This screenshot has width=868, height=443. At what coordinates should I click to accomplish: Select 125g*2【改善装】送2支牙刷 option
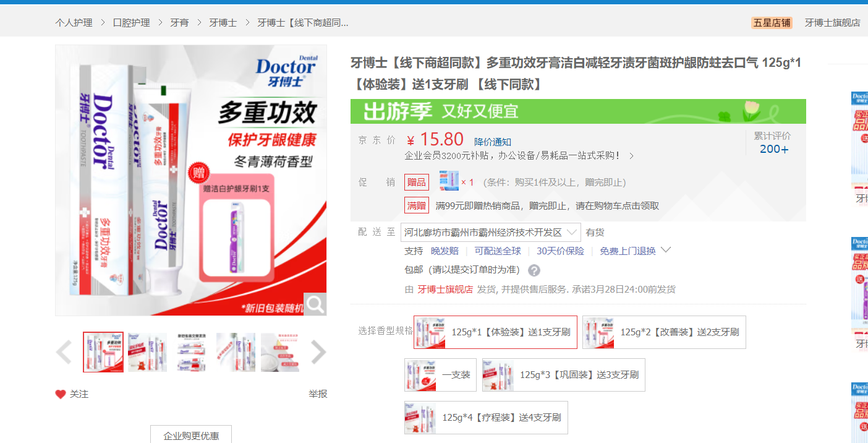click(664, 332)
